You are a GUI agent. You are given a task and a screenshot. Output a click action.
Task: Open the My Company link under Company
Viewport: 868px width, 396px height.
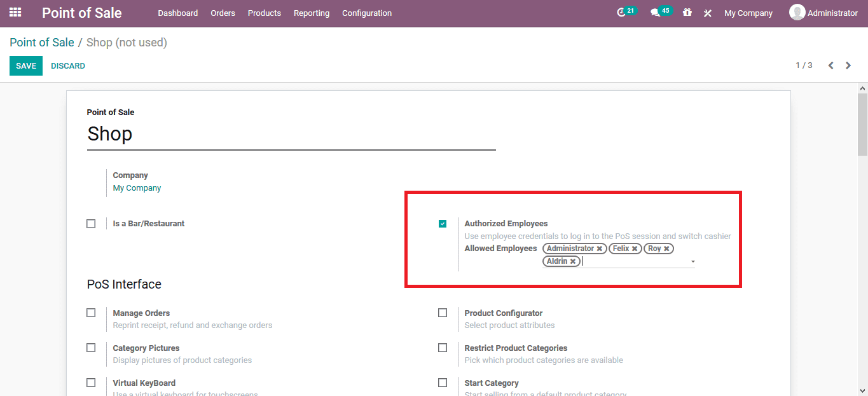(137, 188)
